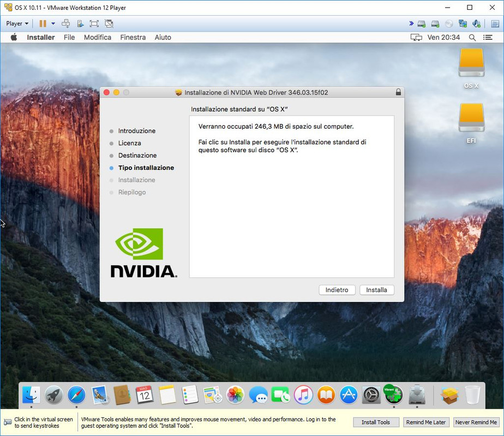Open Photos from the dock
This screenshot has width=504, height=436.
point(235,395)
